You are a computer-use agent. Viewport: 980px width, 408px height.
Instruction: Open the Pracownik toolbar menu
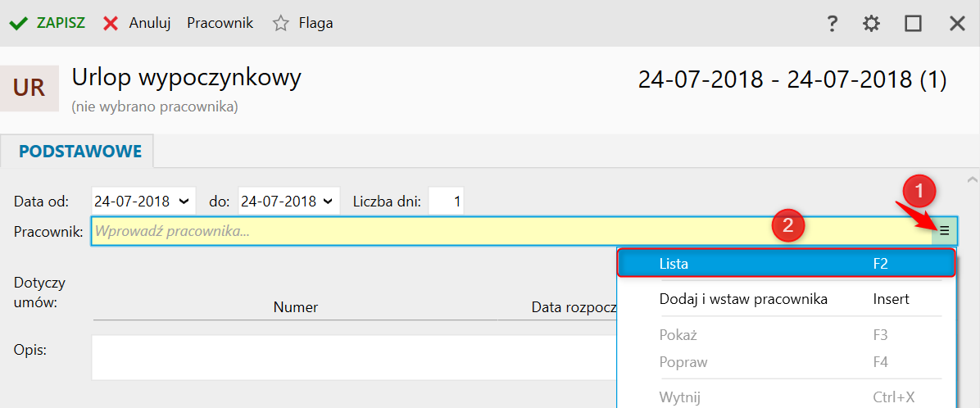point(220,23)
